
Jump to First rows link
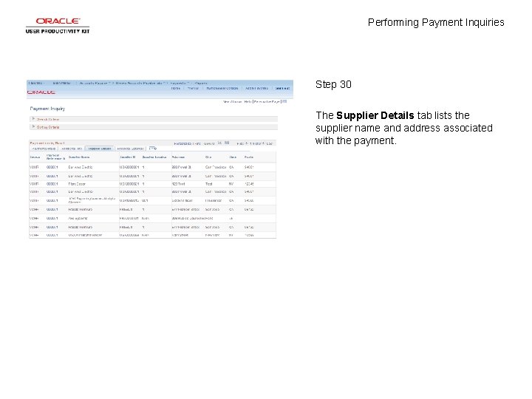[x=240, y=143]
